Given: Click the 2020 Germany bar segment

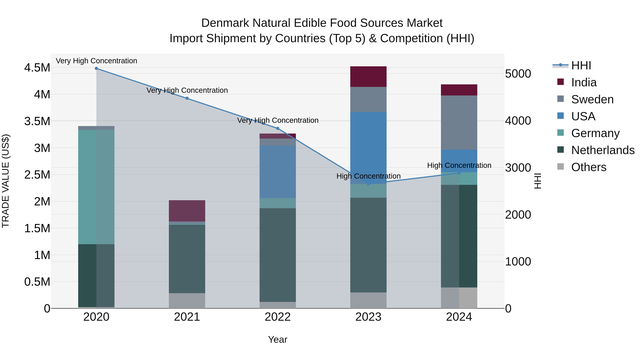Looking at the screenshot, I should tap(96, 187).
